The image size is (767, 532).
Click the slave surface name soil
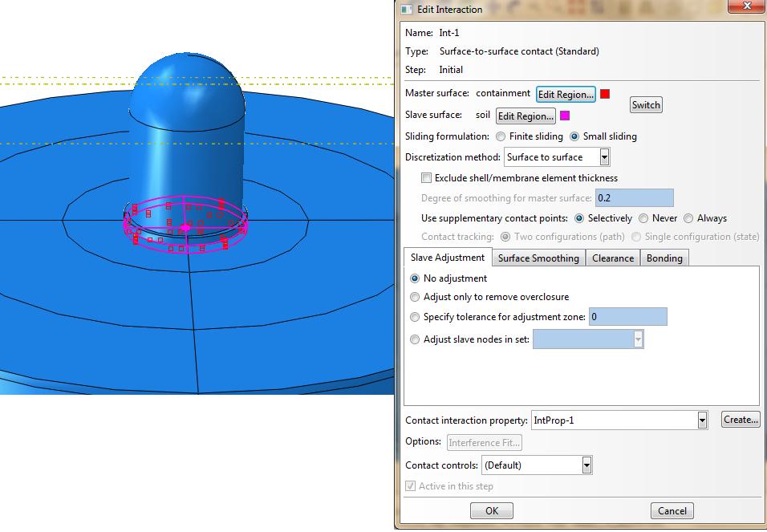point(483,115)
